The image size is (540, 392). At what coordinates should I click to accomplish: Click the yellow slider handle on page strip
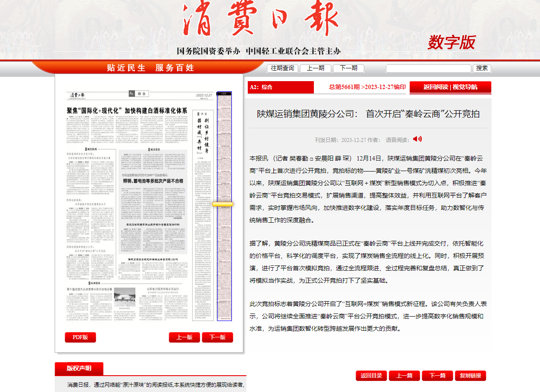coord(223,204)
